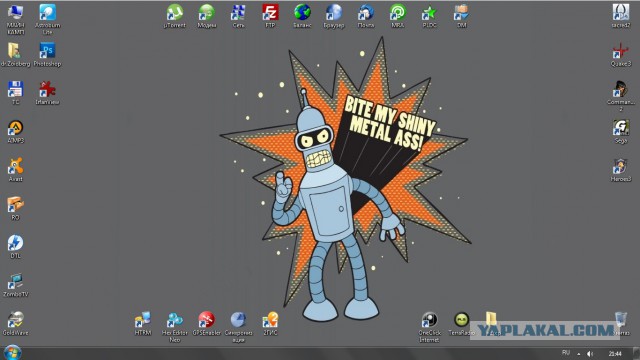Image resolution: width=640 pixels, height=360 pixels.
Task: Launch the Браузер shortcut
Action: (334, 12)
